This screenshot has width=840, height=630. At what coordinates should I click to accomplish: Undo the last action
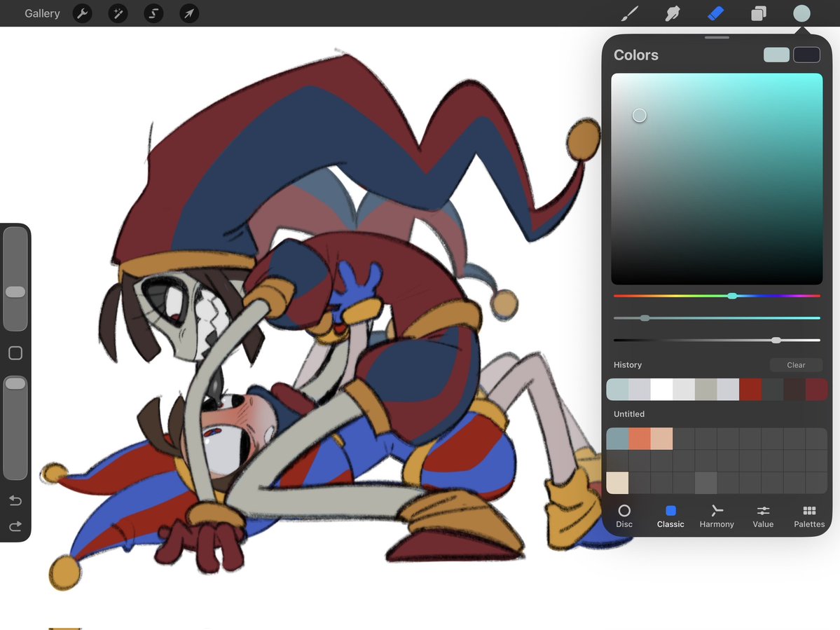[x=15, y=500]
